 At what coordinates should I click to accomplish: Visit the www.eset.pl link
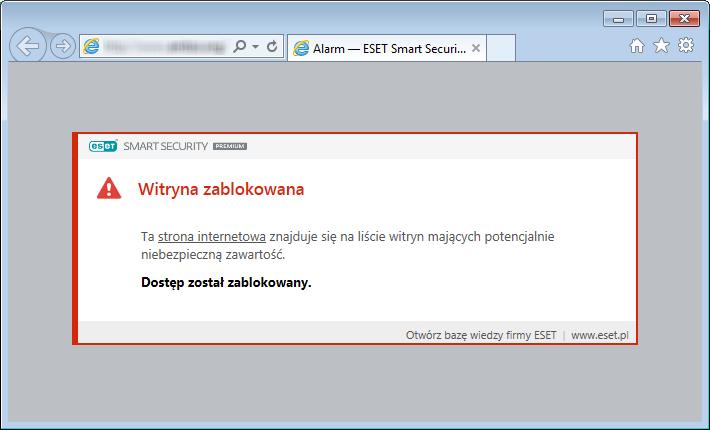(x=600, y=335)
